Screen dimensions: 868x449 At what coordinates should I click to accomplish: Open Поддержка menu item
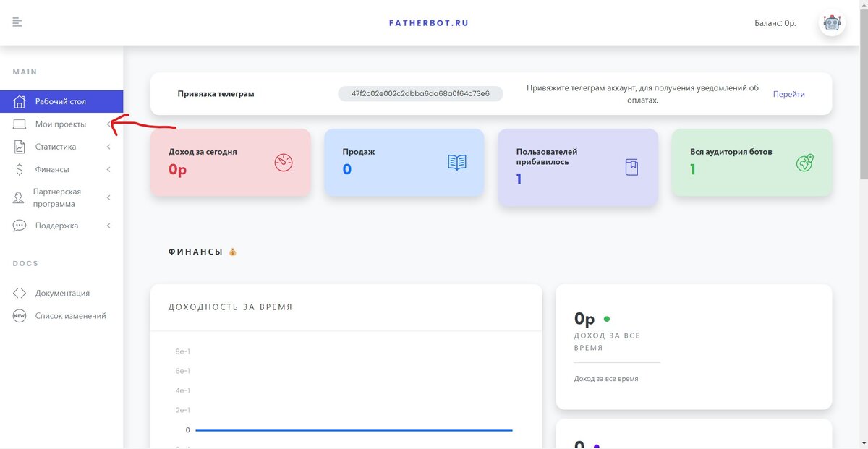pyautogui.click(x=61, y=226)
